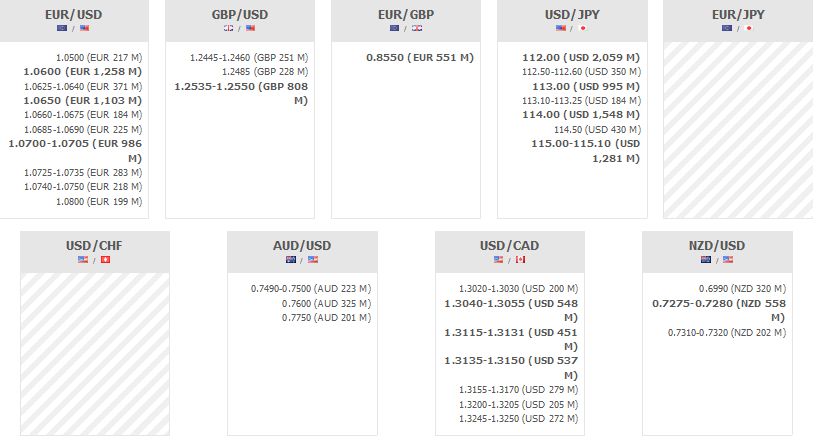The width and height of the screenshot is (813, 436).
Task: Click the UK flag under GBP/USD
Action: coord(228,28)
